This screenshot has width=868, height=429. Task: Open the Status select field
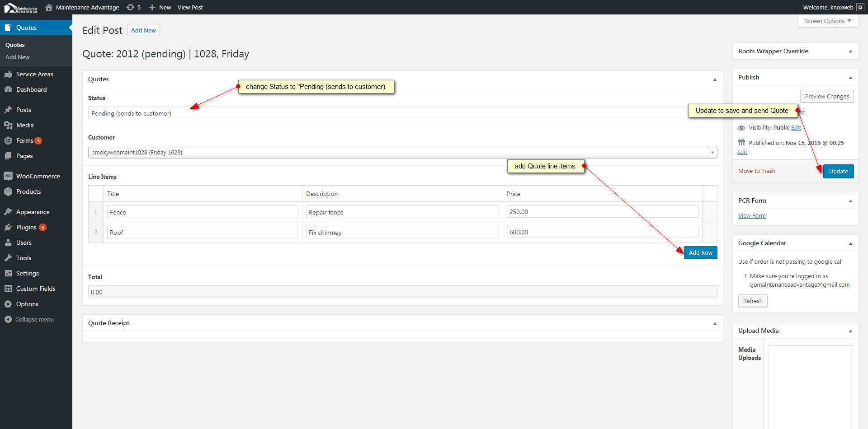(403, 113)
